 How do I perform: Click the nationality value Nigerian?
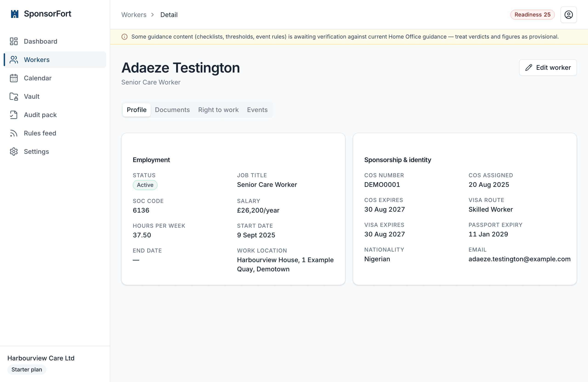click(377, 259)
